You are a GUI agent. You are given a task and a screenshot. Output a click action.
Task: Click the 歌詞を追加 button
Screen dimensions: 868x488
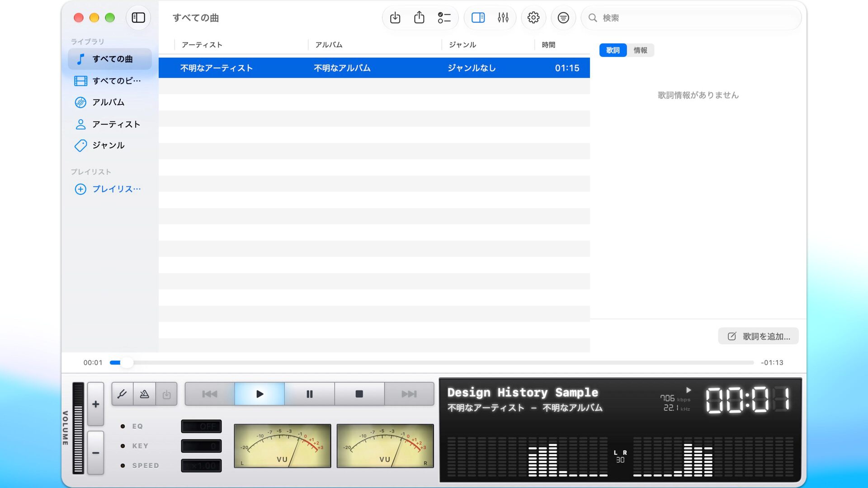pyautogui.click(x=758, y=336)
